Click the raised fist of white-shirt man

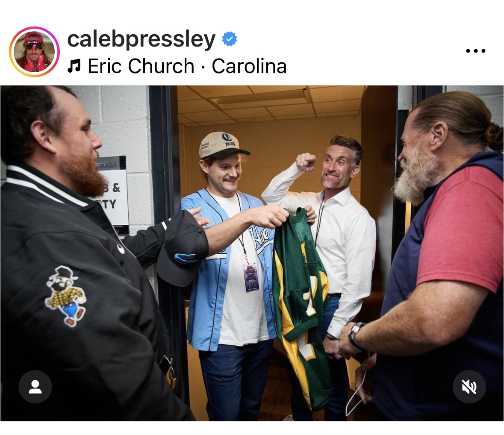[x=306, y=162]
